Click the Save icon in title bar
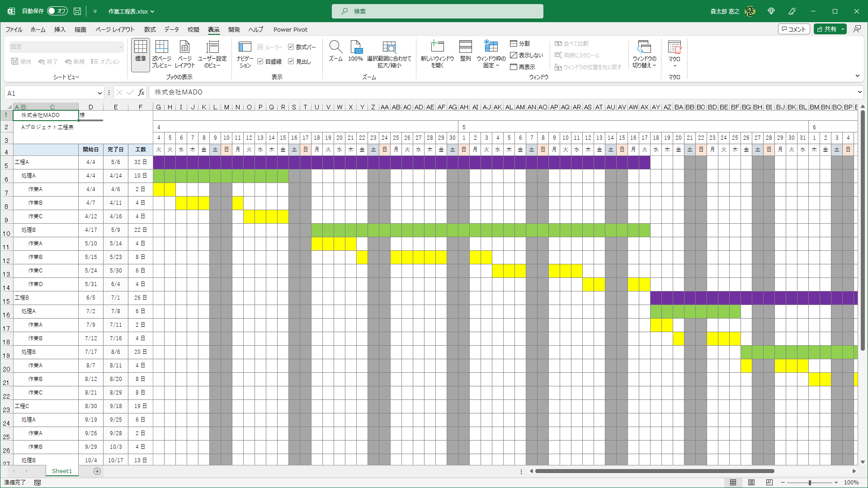The height and width of the screenshot is (488, 868). [x=77, y=11]
